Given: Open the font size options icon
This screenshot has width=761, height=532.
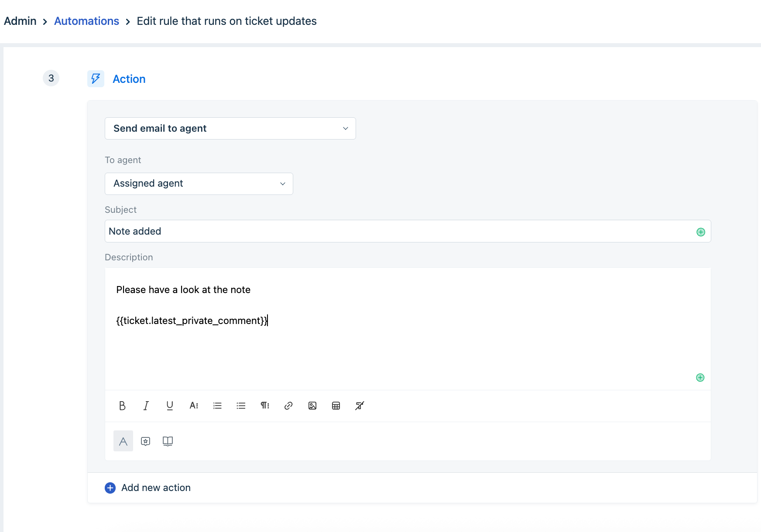Looking at the screenshot, I should tap(194, 406).
